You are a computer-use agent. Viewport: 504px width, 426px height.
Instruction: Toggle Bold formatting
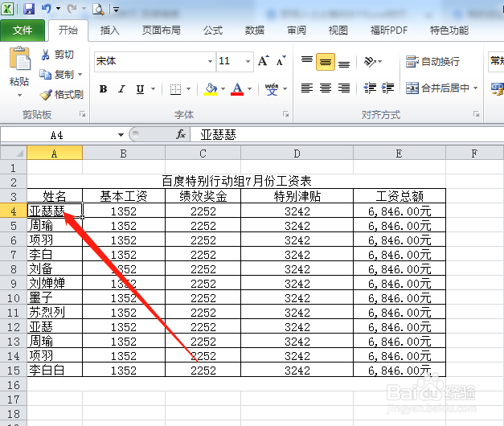tap(103, 89)
